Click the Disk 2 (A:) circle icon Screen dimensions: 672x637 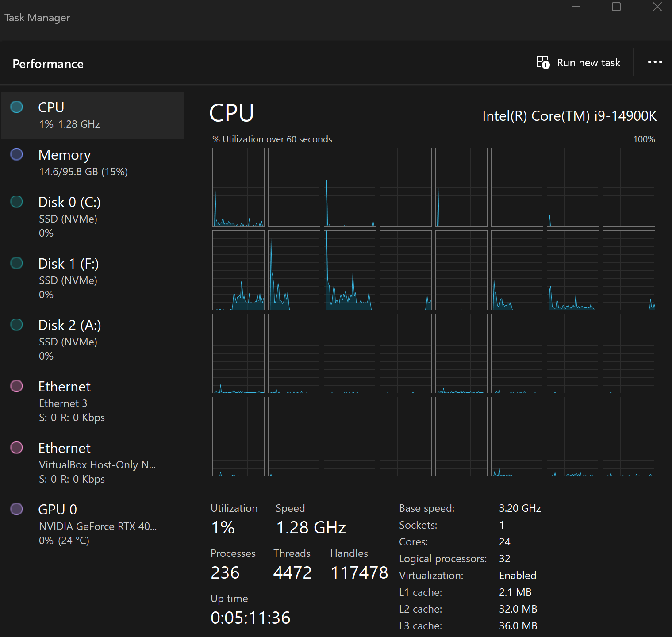click(x=17, y=325)
